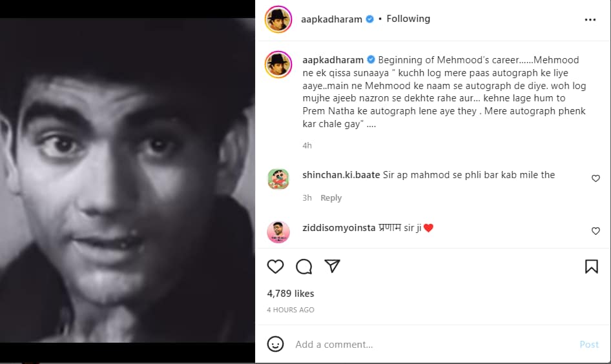Like shinchan.ki.baate's comment
Image resolution: width=611 pixels, height=364 pixels.
tap(595, 178)
